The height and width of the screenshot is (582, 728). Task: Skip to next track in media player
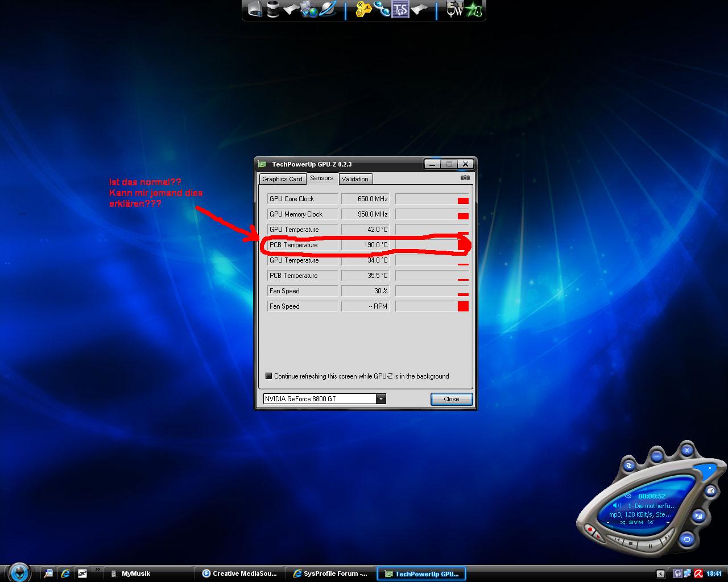click(667, 538)
